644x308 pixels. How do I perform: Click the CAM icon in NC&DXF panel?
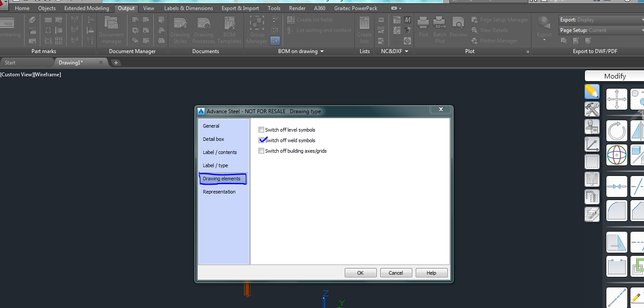pyautogui.click(x=397, y=30)
